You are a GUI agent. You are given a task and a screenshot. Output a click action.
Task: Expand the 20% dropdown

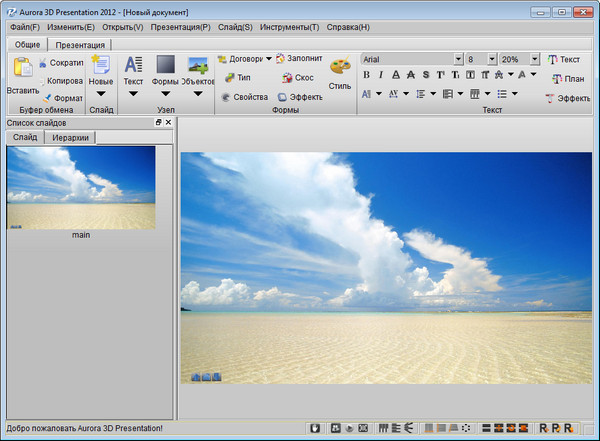pos(536,59)
